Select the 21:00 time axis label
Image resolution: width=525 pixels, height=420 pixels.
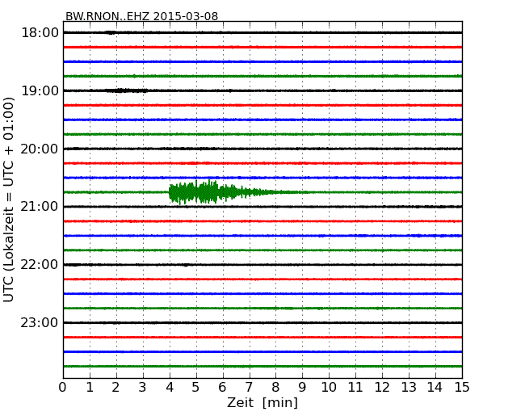coord(40,207)
